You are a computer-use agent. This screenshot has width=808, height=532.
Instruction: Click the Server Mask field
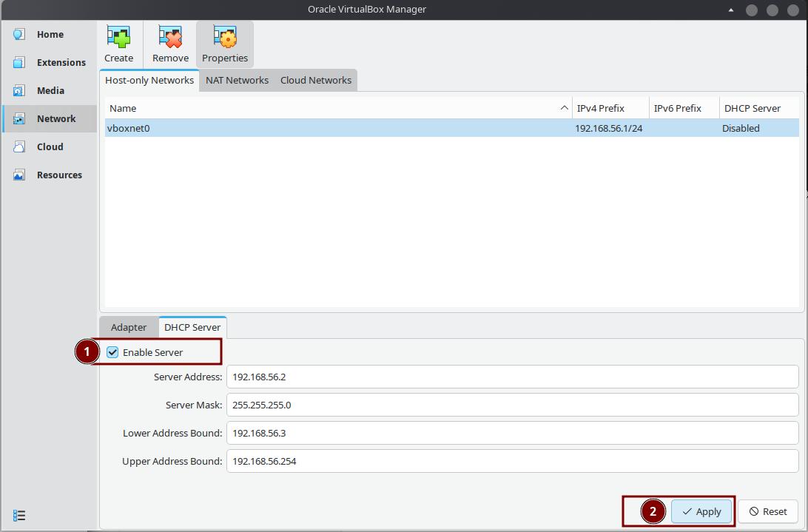[x=513, y=405]
